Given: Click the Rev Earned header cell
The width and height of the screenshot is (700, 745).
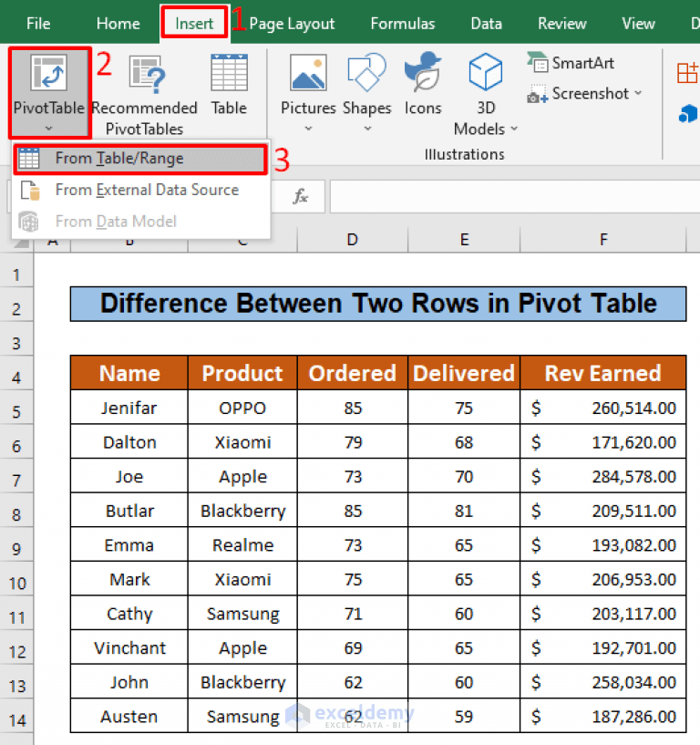Looking at the screenshot, I should click(x=603, y=373).
